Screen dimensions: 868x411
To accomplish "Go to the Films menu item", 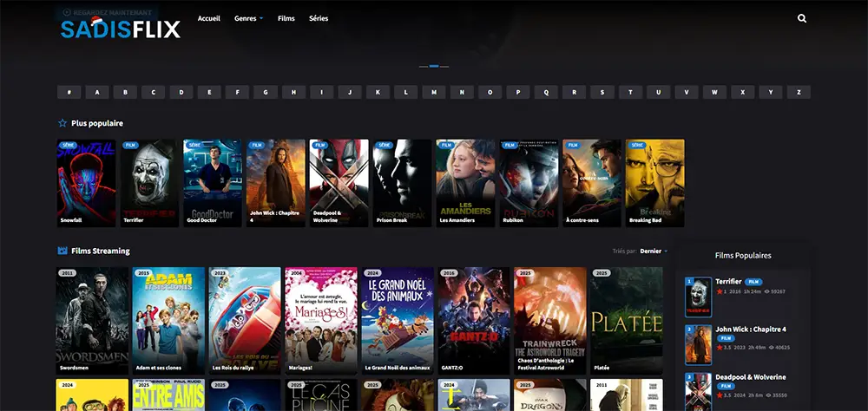I will [286, 18].
